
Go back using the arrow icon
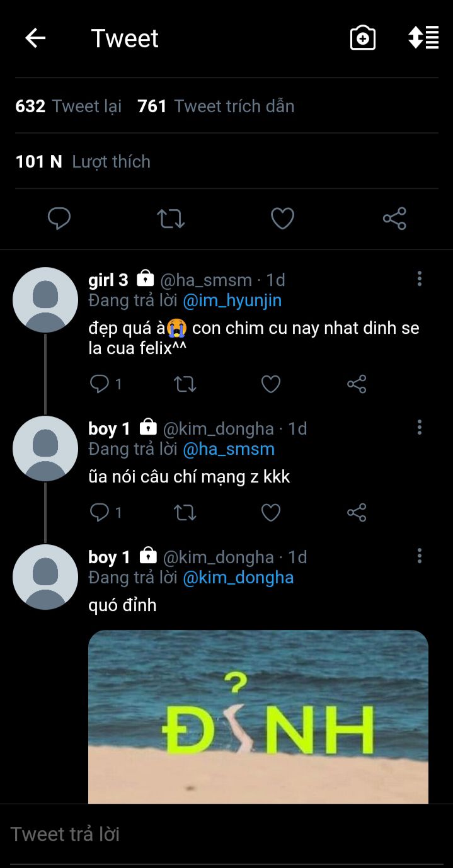click(x=35, y=38)
